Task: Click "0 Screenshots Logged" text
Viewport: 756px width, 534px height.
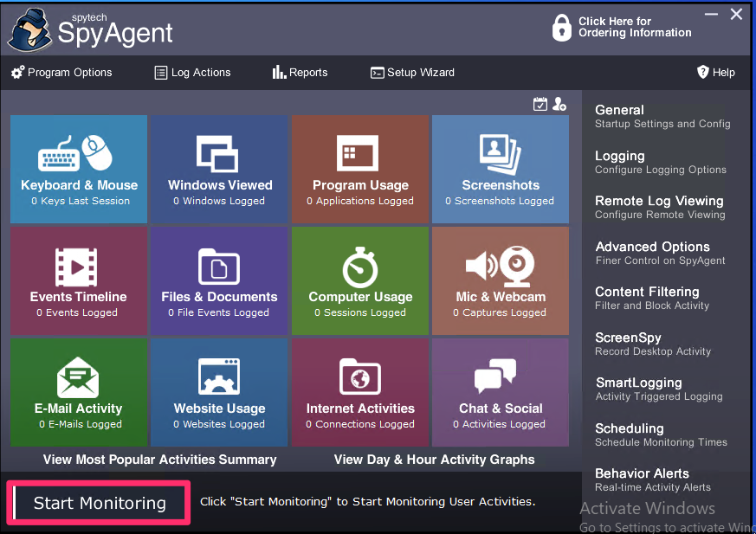Action: 500,201
